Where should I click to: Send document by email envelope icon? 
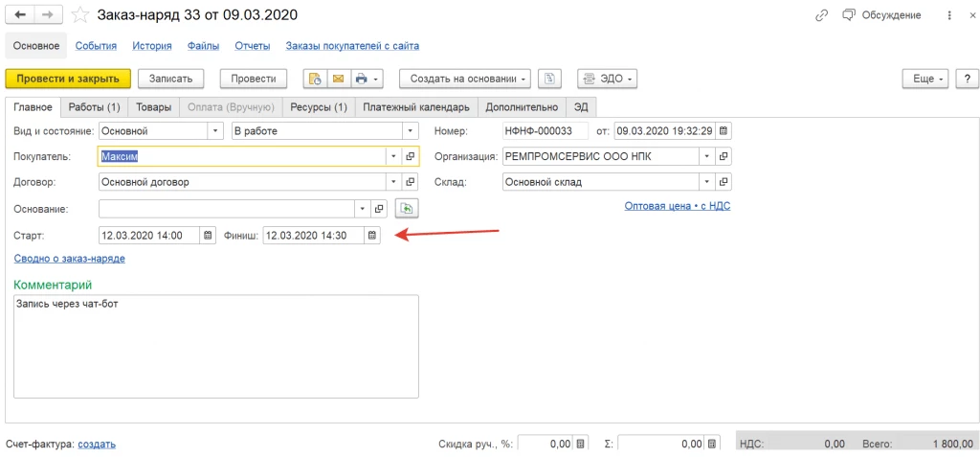338,79
